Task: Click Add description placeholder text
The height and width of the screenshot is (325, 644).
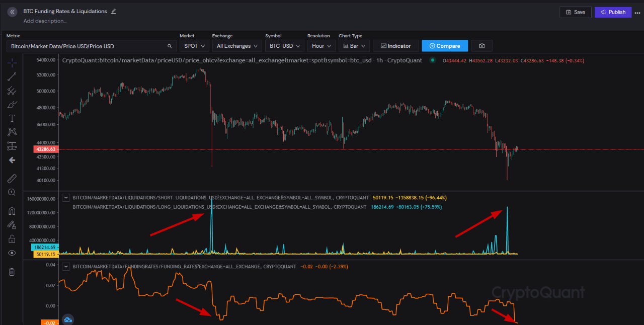Action: pos(45,21)
